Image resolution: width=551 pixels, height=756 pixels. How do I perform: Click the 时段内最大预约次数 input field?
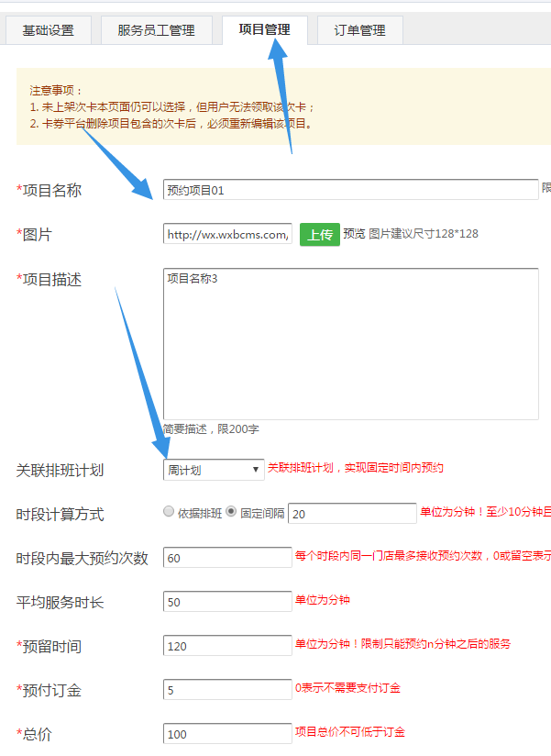click(227, 558)
